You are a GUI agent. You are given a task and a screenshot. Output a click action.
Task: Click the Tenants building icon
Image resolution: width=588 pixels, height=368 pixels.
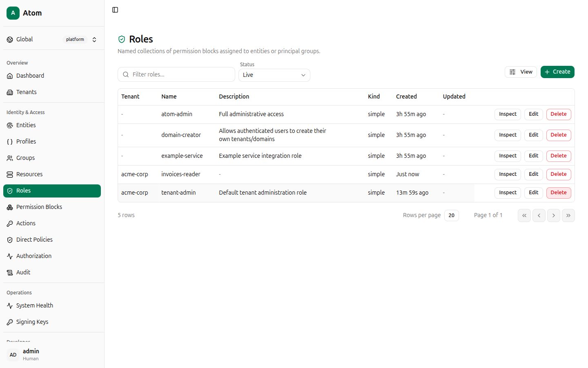pyautogui.click(x=10, y=92)
